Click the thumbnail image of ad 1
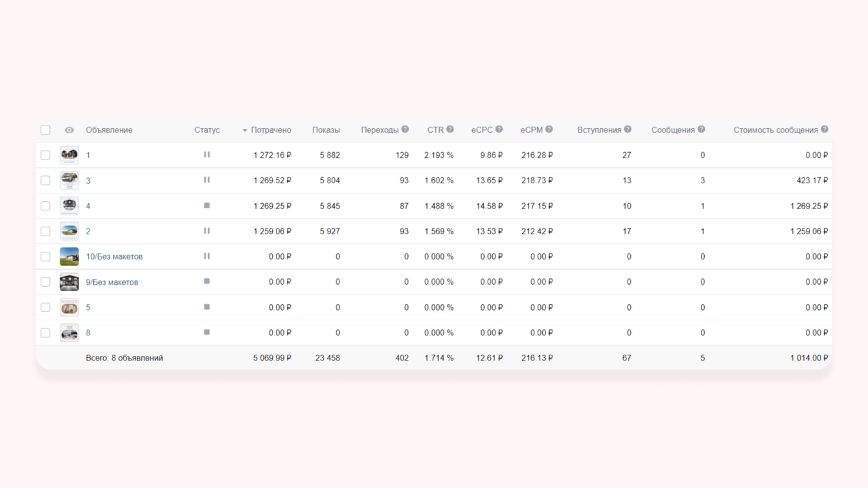 coord(69,155)
